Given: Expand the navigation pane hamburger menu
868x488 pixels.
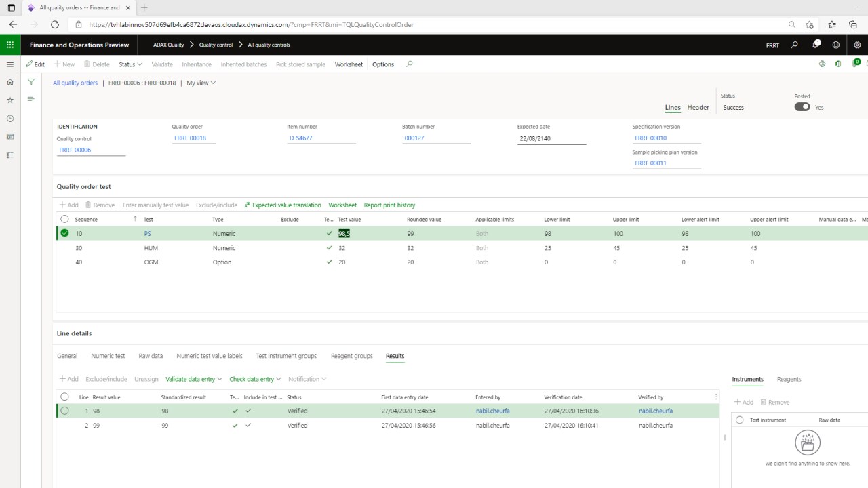Looking at the screenshot, I should point(10,64).
